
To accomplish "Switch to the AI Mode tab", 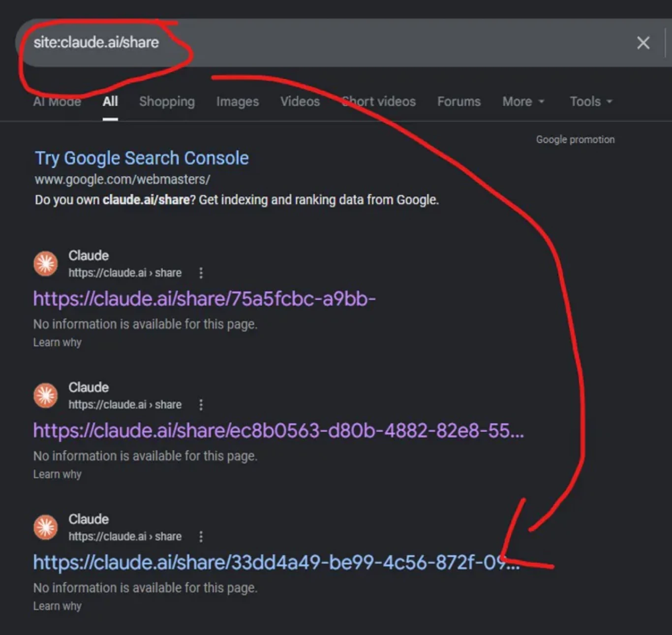I will pos(57,101).
